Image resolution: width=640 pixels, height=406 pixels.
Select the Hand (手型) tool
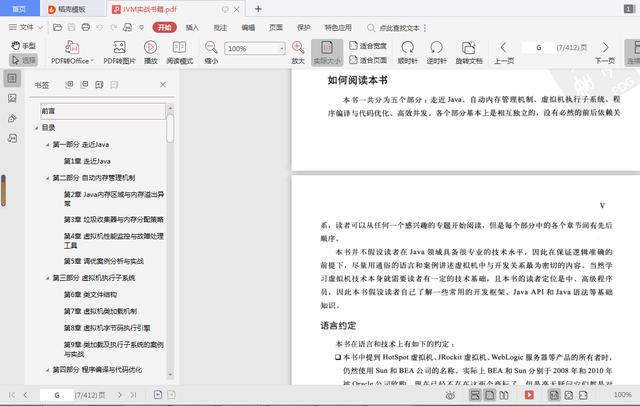(x=23, y=46)
